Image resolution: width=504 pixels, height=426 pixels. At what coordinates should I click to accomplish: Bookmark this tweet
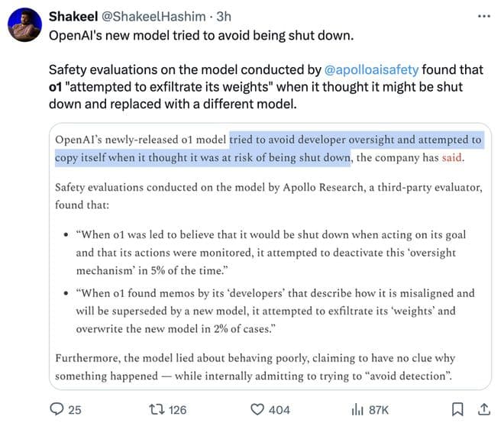pos(457,410)
